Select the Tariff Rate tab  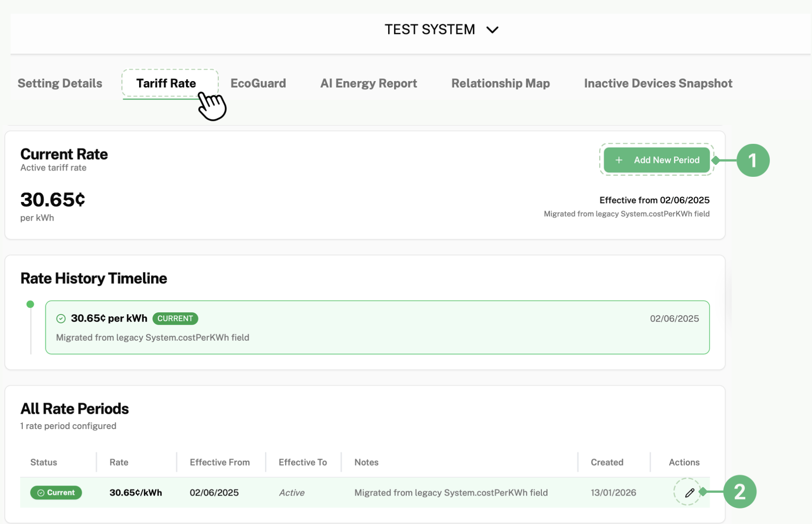(166, 83)
